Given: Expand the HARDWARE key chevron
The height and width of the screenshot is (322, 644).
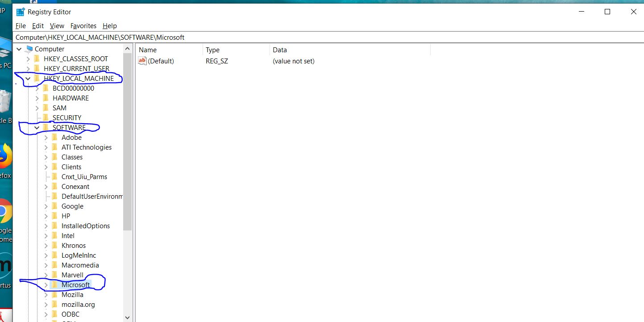Looking at the screenshot, I should pos(37,98).
